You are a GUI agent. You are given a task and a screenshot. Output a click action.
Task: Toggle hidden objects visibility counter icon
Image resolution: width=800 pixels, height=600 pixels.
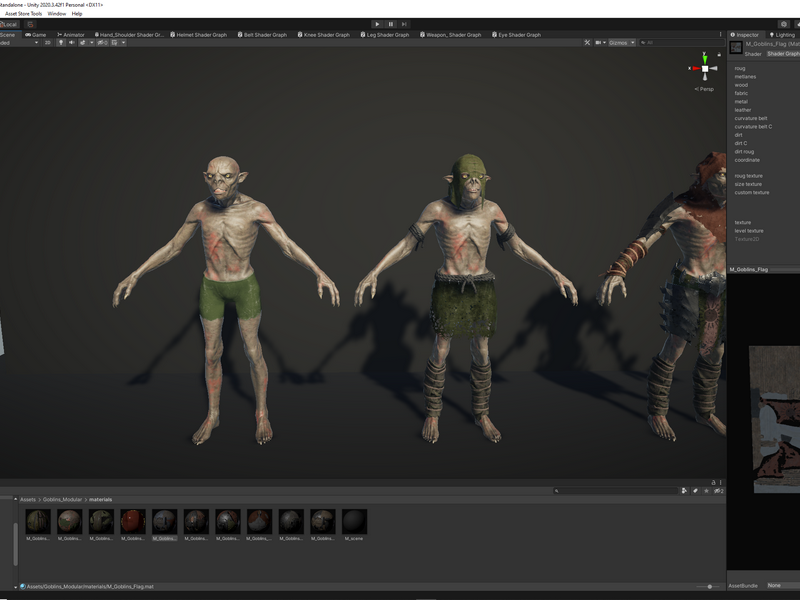coord(102,43)
